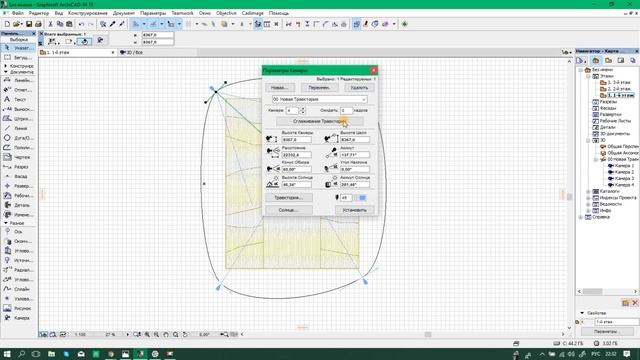640x360 pixels.
Task: Select the Section tool in the toolbox
Action: click(18, 167)
